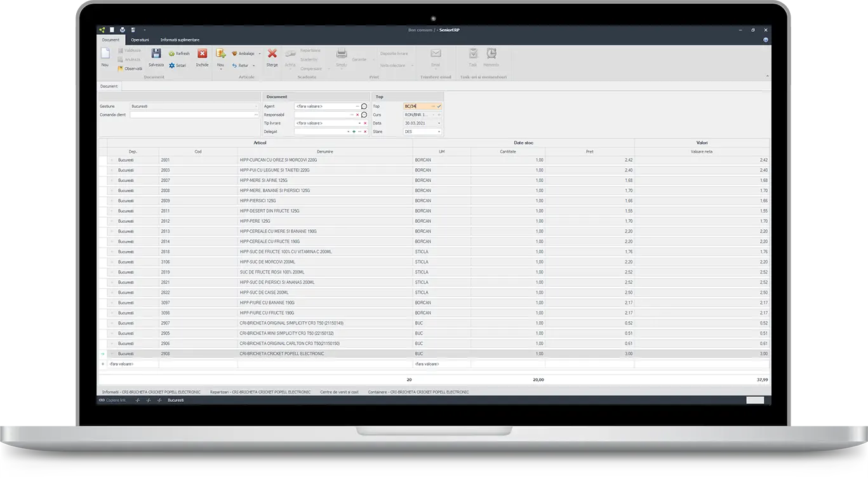Image resolution: width=868 pixels, height=478 pixels.
Task: Click the Copiere link icon in status bar
Action: coord(102,401)
